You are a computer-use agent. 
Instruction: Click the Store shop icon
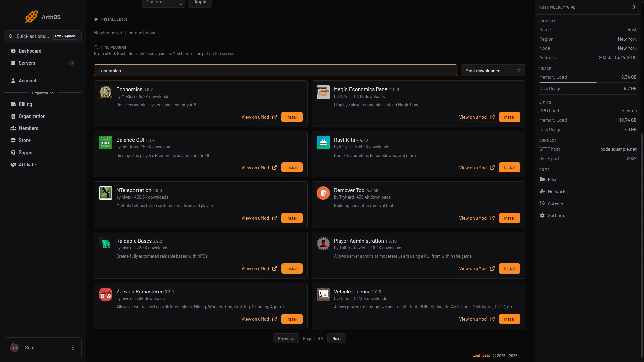pos(13,140)
